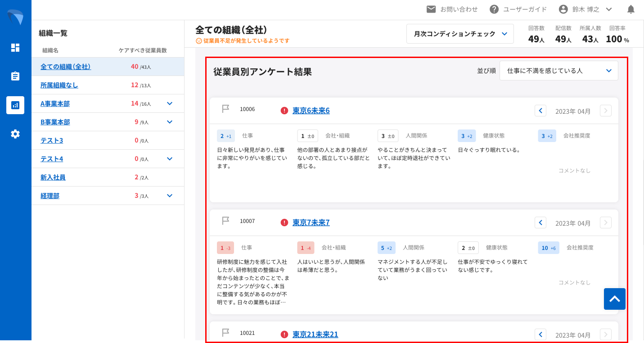644x343 pixels.
Task: Select 全ての組織(全社) in organization list
Action: [x=66, y=67]
